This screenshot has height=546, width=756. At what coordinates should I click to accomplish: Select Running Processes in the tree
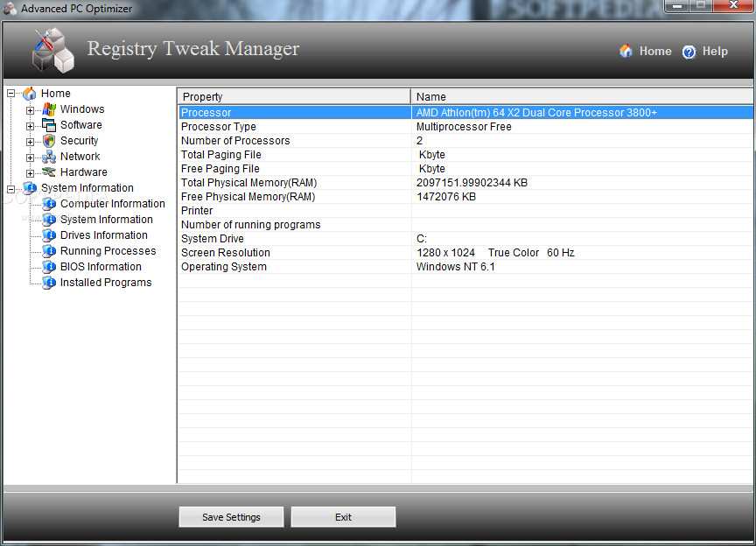tap(108, 251)
